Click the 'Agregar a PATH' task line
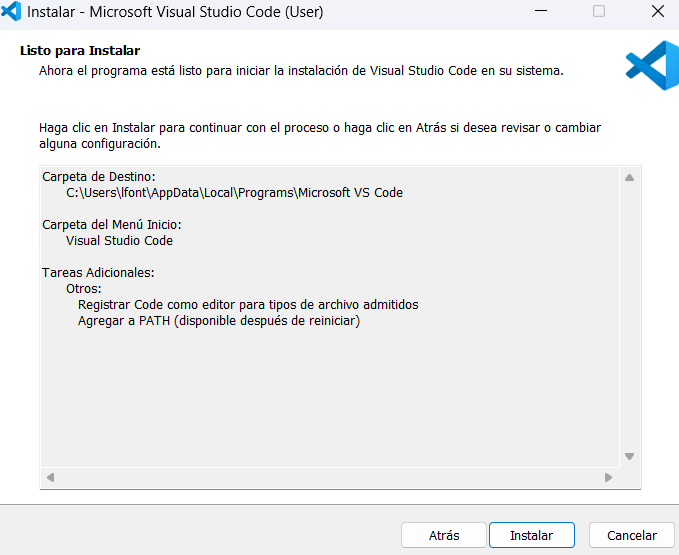Viewport: 679px width, 555px height. coord(218,321)
